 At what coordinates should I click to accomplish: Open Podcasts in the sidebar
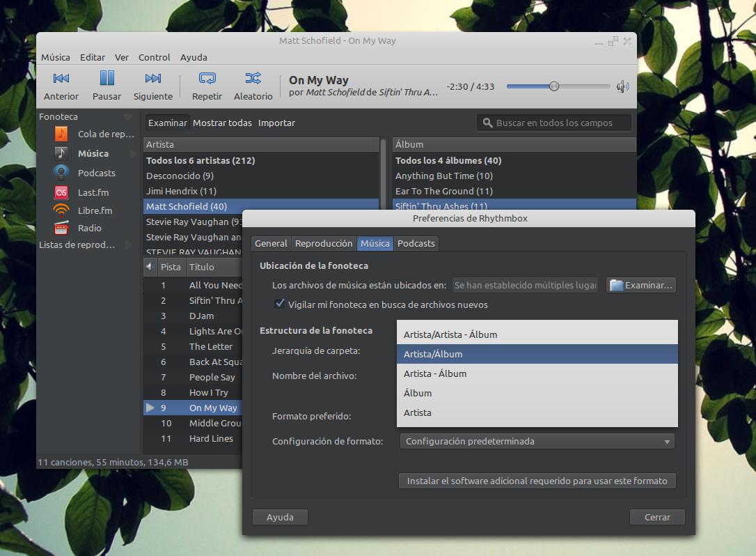(x=84, y=173)
